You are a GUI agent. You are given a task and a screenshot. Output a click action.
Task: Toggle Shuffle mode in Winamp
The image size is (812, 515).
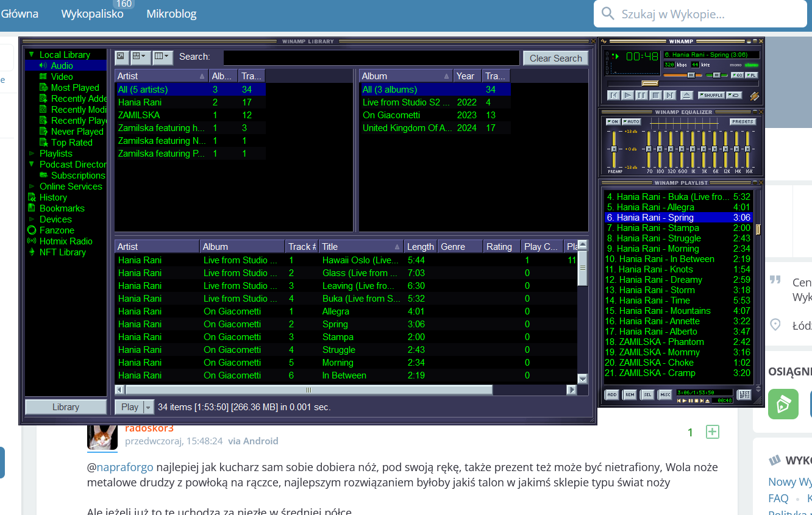click(711, 95)
